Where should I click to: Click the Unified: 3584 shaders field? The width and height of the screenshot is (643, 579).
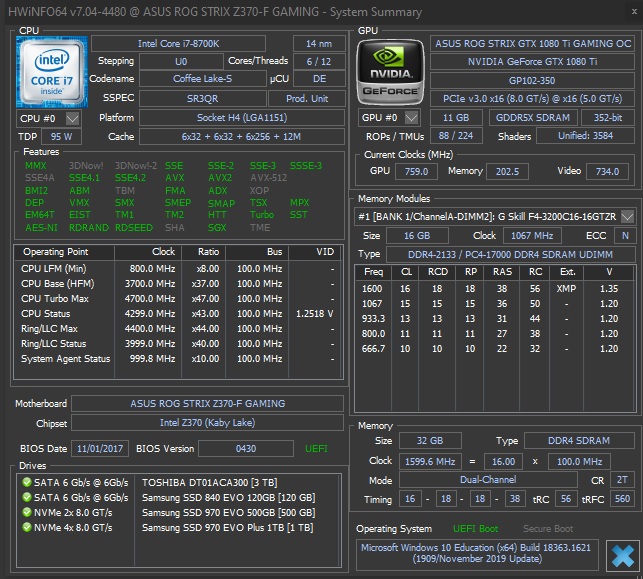click(x=586, y=136)
